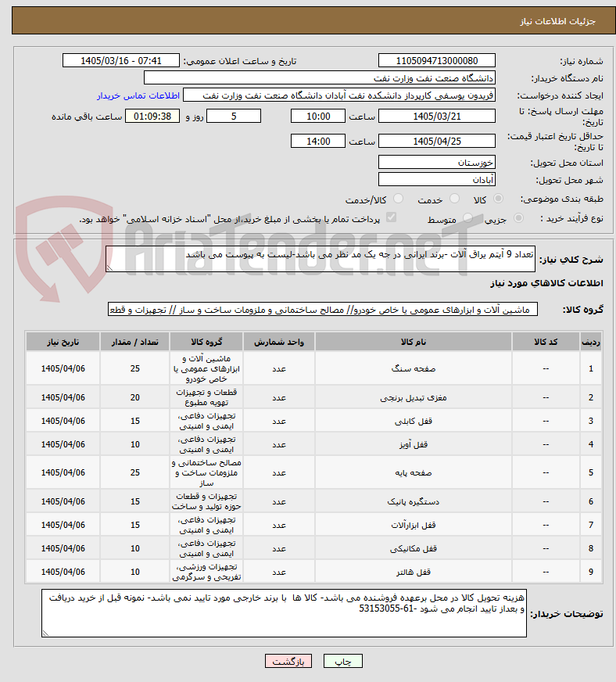
Task: Select the خدمت radio button
Action: [x=454, y=199]
